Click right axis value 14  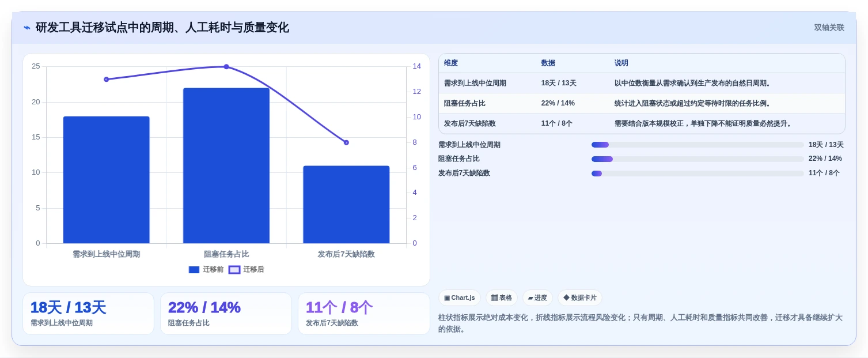416,66
